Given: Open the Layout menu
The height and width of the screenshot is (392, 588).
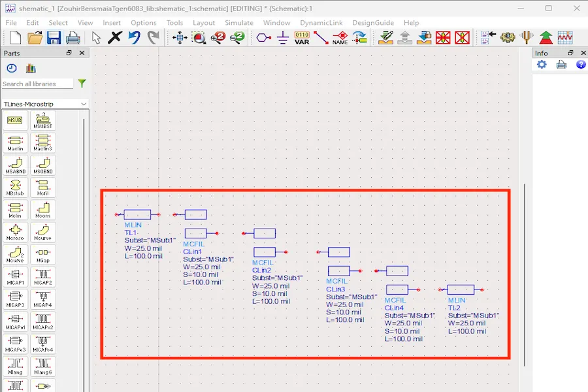Looking at the screenshot, I should tap(204, 23).
